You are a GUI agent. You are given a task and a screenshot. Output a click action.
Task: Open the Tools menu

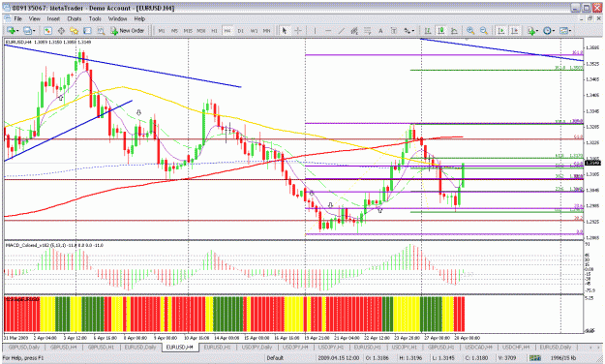pos(95,18)
